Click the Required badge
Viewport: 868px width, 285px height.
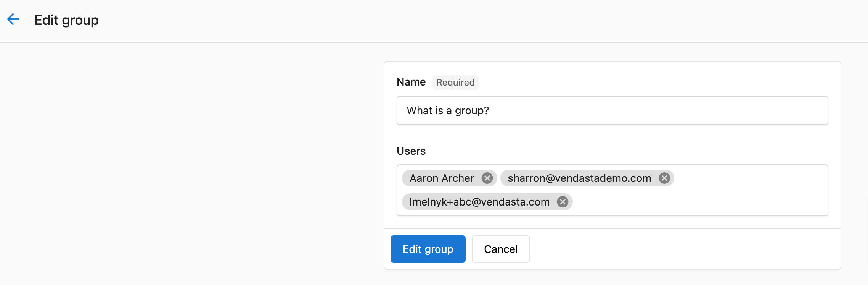click(455, 82)
